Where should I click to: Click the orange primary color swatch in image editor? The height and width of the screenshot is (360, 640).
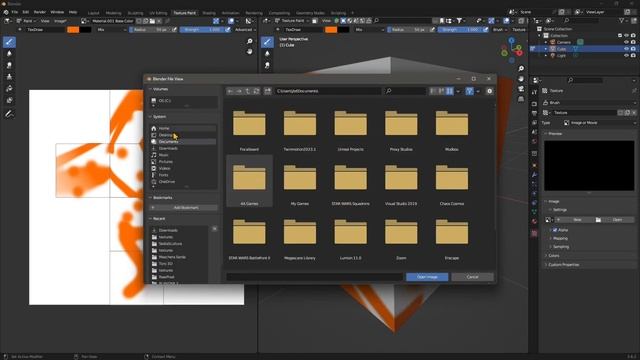click(x=73, y=30)
